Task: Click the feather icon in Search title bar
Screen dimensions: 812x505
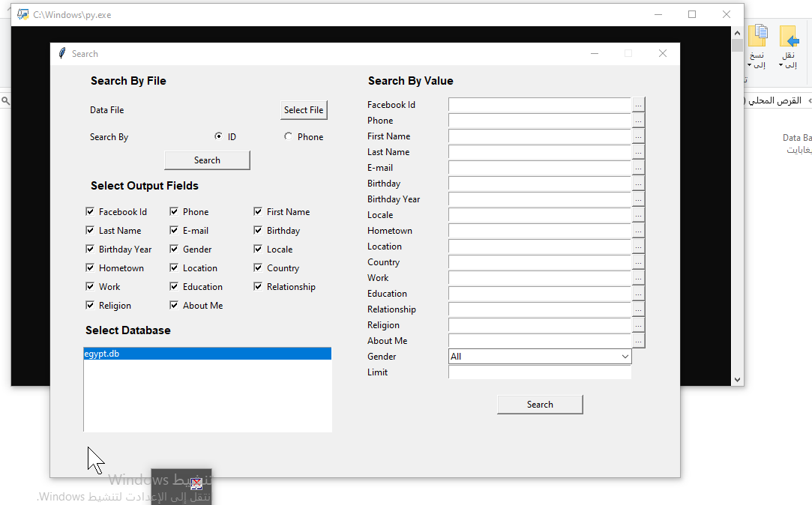Action: pyautogui.click(x=62, y=53)
